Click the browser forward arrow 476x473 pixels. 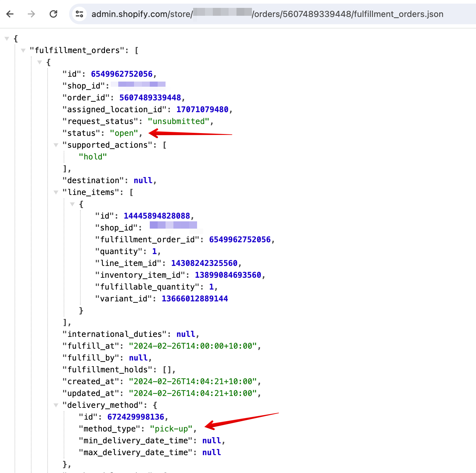[x=32, y=14]
